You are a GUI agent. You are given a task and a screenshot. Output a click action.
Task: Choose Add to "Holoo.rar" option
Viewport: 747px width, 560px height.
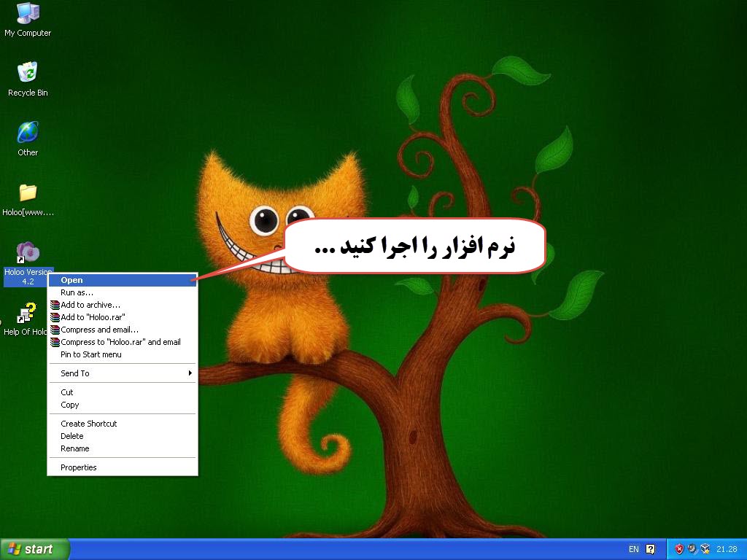pos(93,317)
